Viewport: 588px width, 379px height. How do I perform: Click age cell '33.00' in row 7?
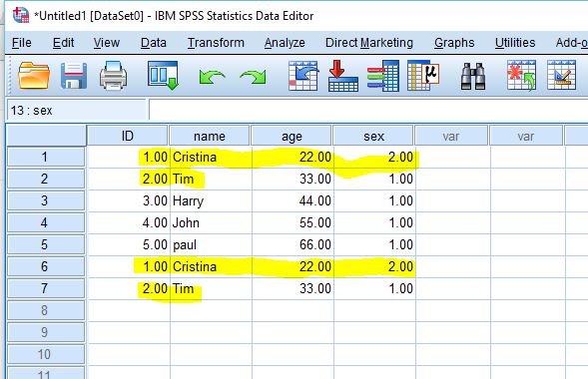point(293,288)
